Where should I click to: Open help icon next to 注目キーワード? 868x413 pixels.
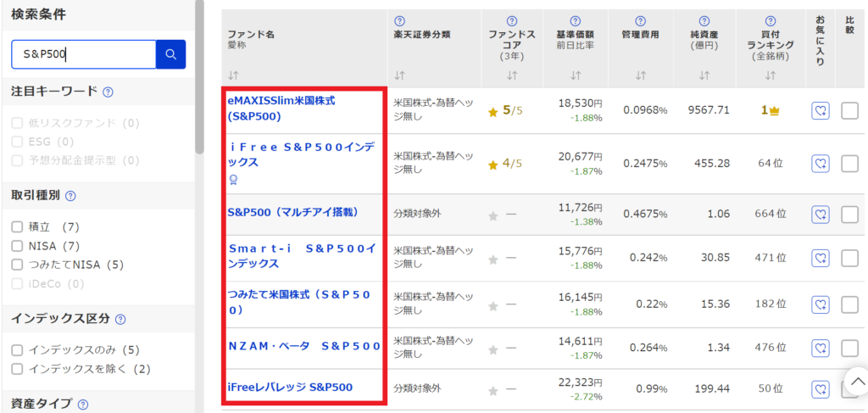pos(108,92)
